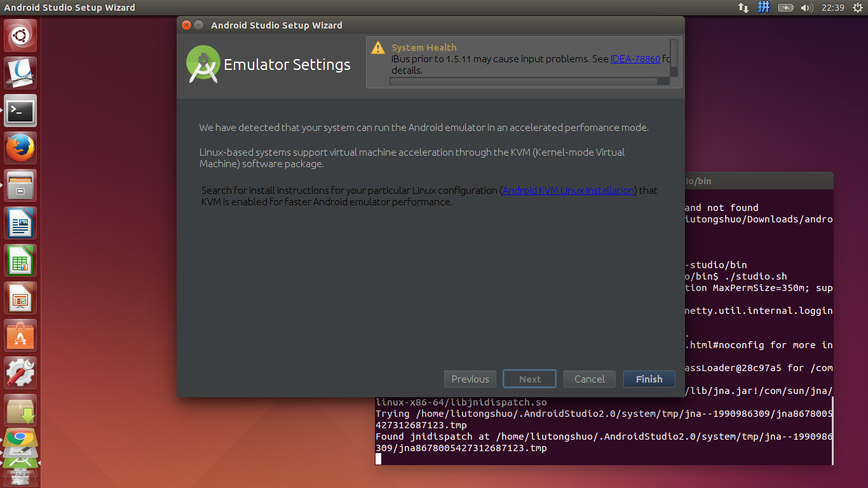This screenshot has height=488, width=868.
Task: Click the Android Studio logo in wizard header
Action: point(203,64)
